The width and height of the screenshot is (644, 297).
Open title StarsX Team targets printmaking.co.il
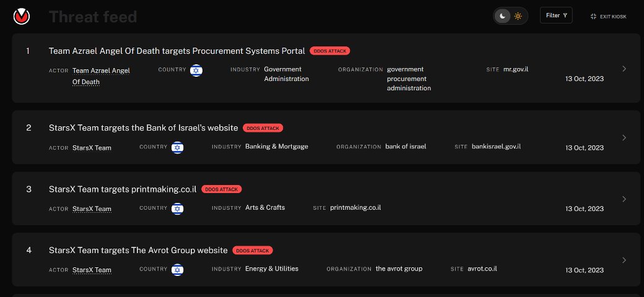pyautogui.click(x=123, y=189)
